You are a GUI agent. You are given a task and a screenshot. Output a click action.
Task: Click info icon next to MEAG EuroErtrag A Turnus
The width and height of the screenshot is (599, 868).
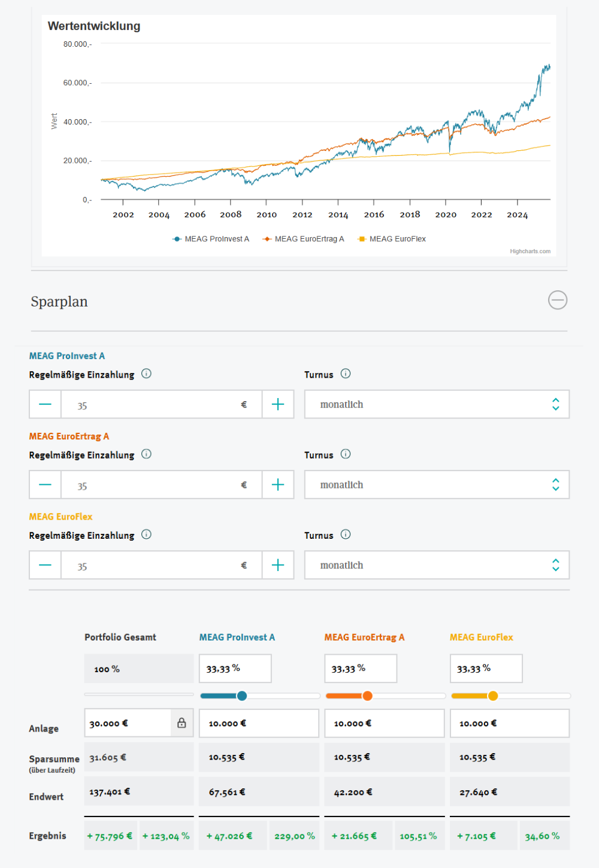[346, 454]
